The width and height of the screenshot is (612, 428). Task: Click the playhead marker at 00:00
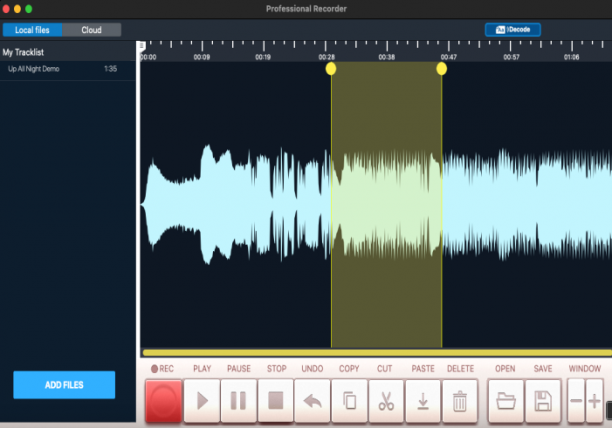[x=142, y=46]
